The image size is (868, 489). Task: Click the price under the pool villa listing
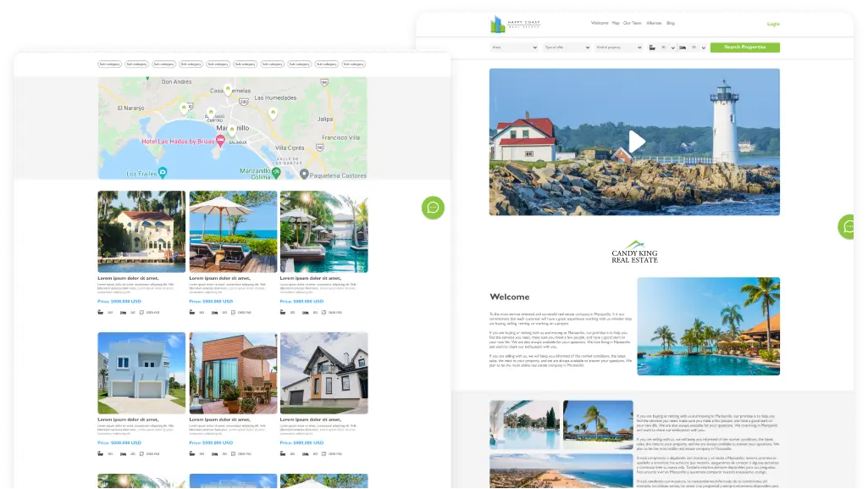point(301,301)
